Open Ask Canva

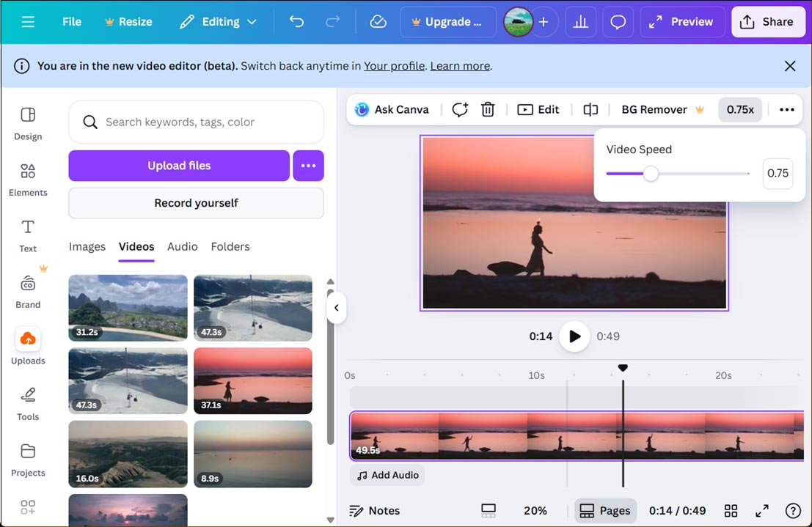pyautogui.click(x=392, y=109)
